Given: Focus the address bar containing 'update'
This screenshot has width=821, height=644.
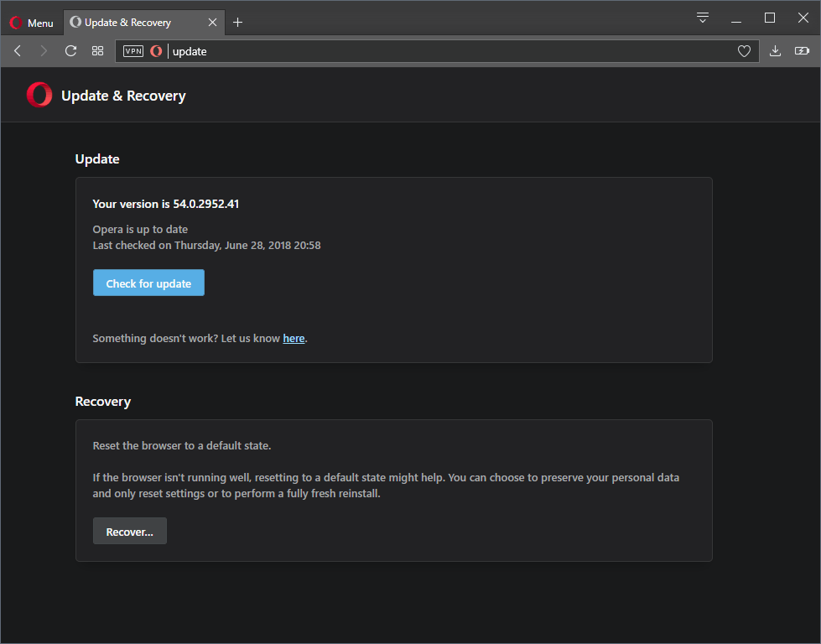Looking at the screenshot, I should [x=437, y=51].
